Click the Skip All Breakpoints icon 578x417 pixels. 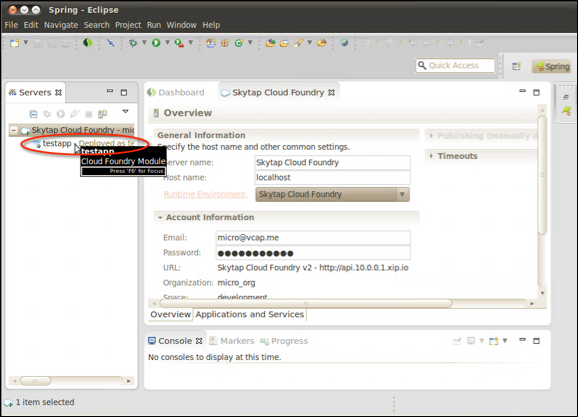[x=110, y=43]
